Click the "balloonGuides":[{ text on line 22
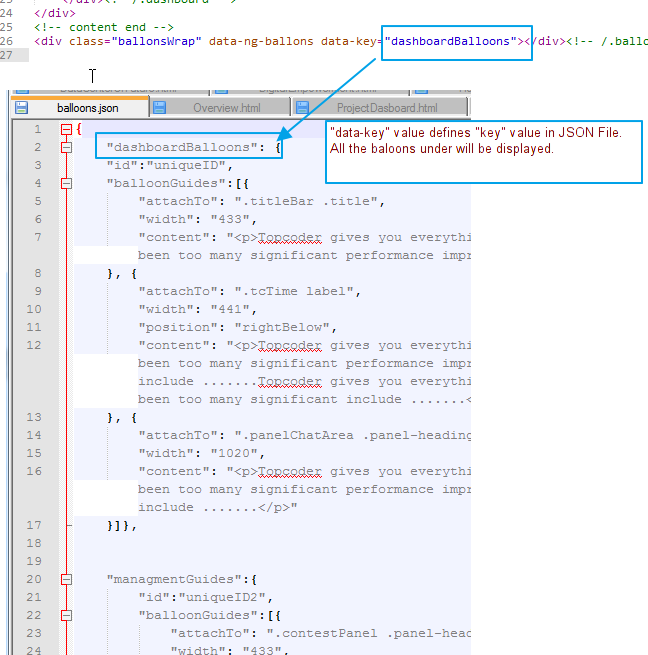 tap(210, 615)
